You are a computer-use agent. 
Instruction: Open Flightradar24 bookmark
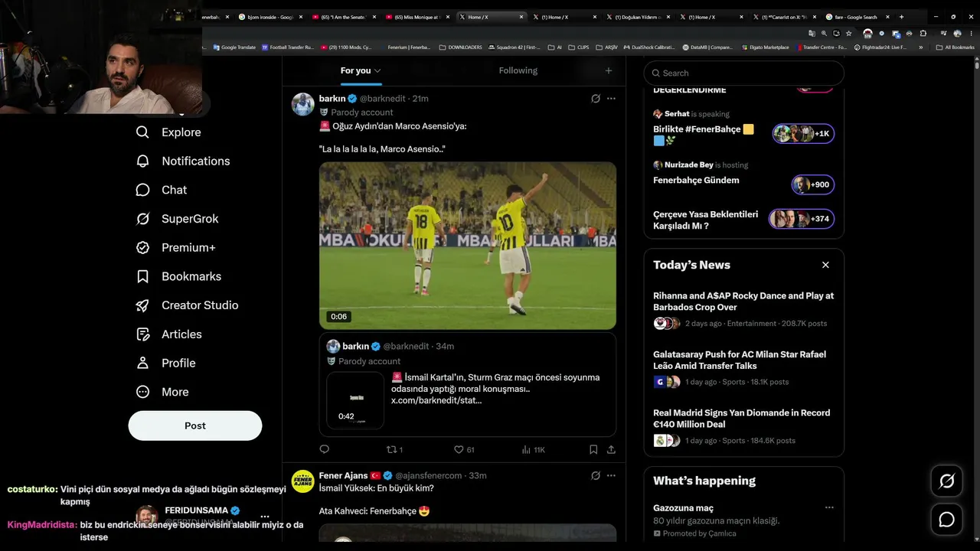[880, 47]
